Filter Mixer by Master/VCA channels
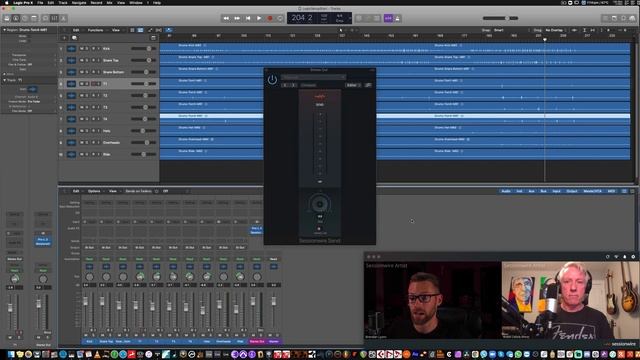This screenshot has width=640, height=360. click(x=592, y=191)
